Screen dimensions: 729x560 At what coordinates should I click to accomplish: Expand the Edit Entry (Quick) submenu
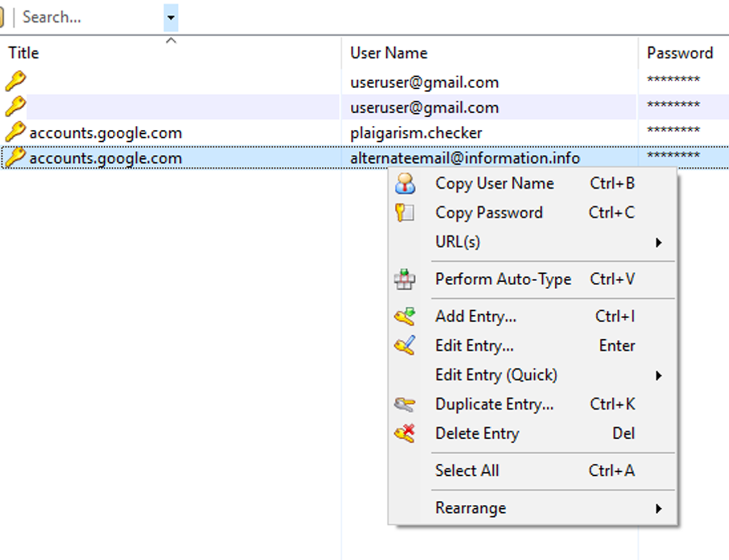tap(533, 375)
